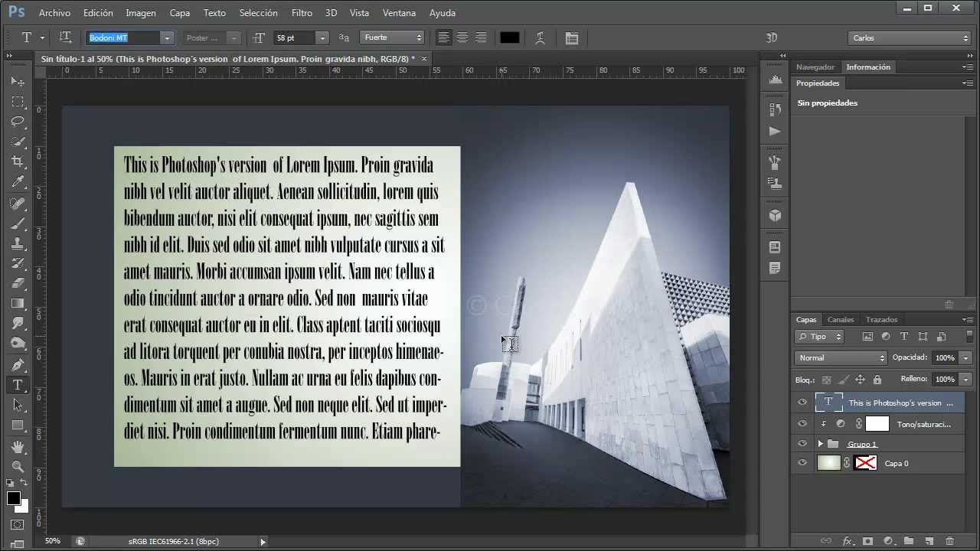This screenshot has width=980, height=551.
Task: Select the Capa 0 layer mask thumbnail
Action: (865, 463)
